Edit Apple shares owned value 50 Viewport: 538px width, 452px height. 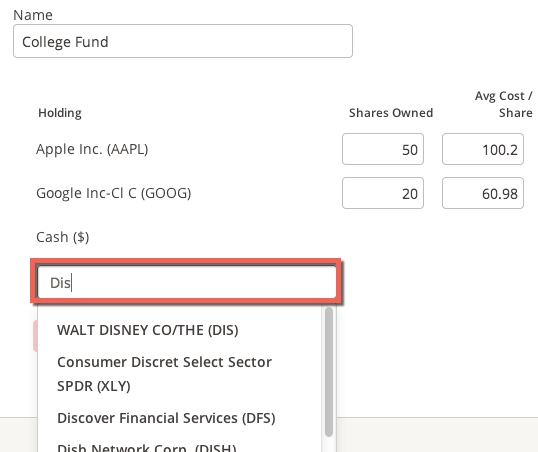383,149
